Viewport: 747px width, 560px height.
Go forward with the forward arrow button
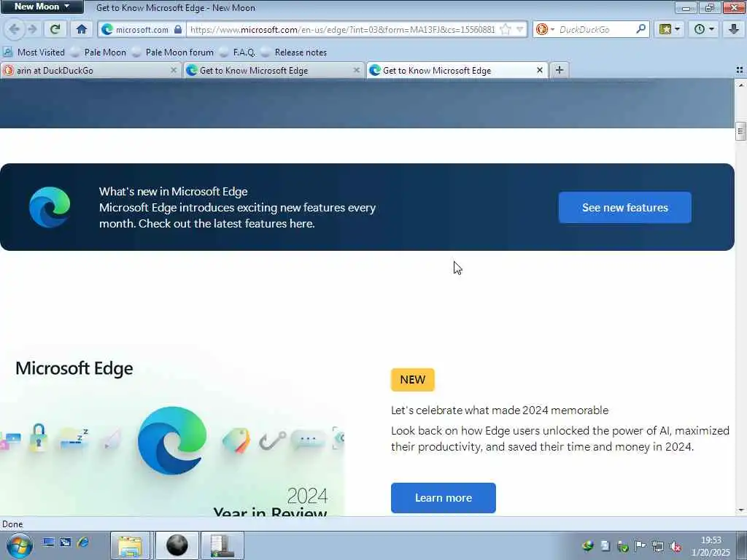pos(32,29)
